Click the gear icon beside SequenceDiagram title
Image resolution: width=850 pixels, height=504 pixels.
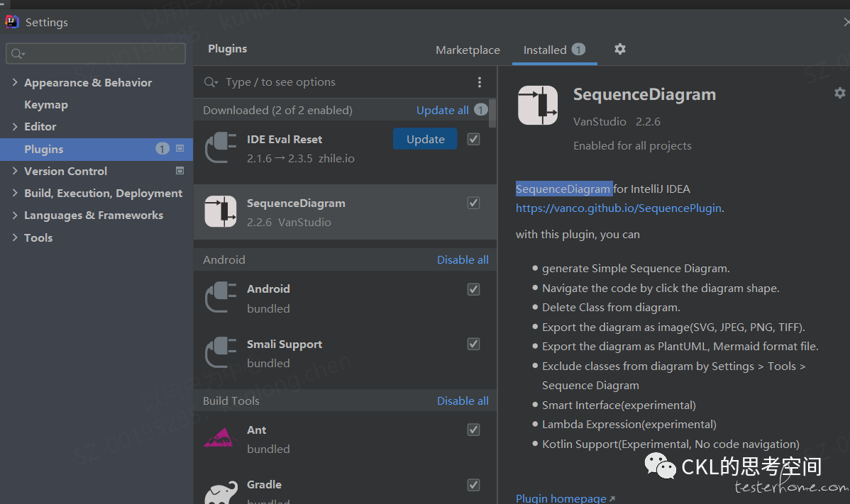(839, 93)
